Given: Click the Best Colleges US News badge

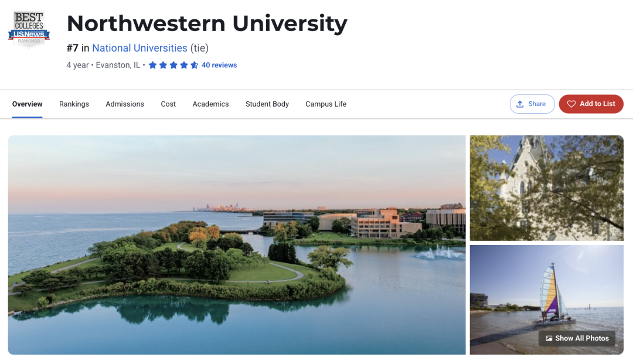Looking at the screenshot, I should 29,29.
